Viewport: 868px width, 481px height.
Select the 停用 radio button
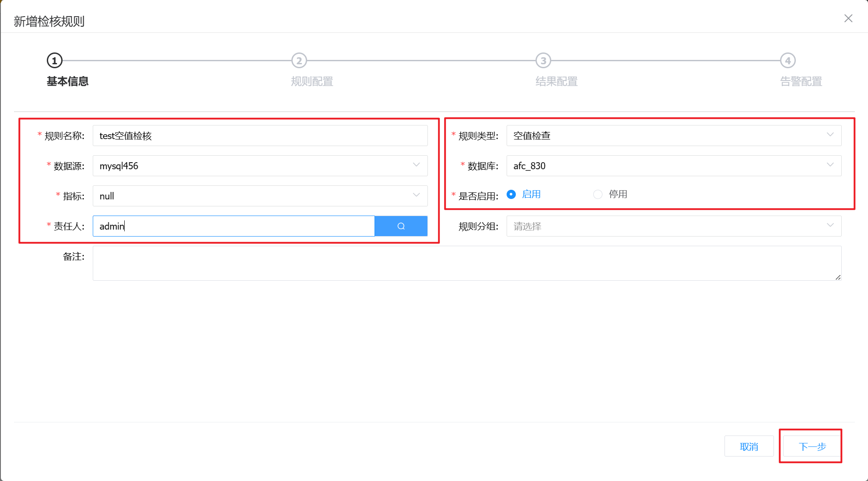coord(598,194)
